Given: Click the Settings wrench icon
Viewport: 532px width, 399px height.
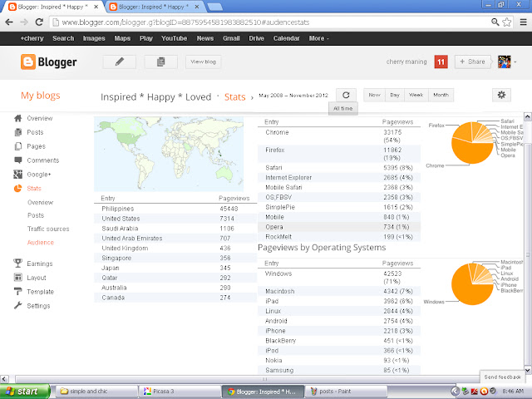Looking at the screenshot, I should pos(18,305).
